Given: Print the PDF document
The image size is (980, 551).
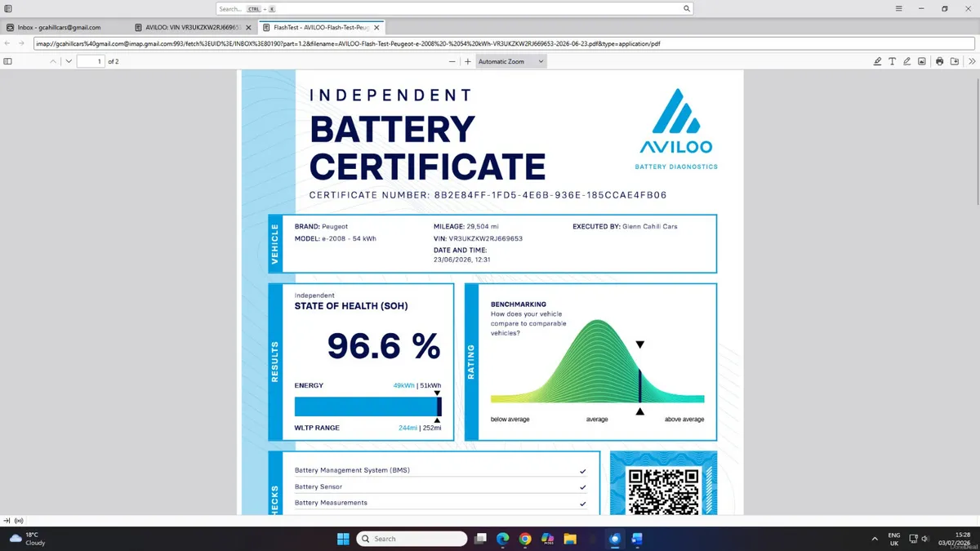Looking at the screenshot, I should point(940,61).
